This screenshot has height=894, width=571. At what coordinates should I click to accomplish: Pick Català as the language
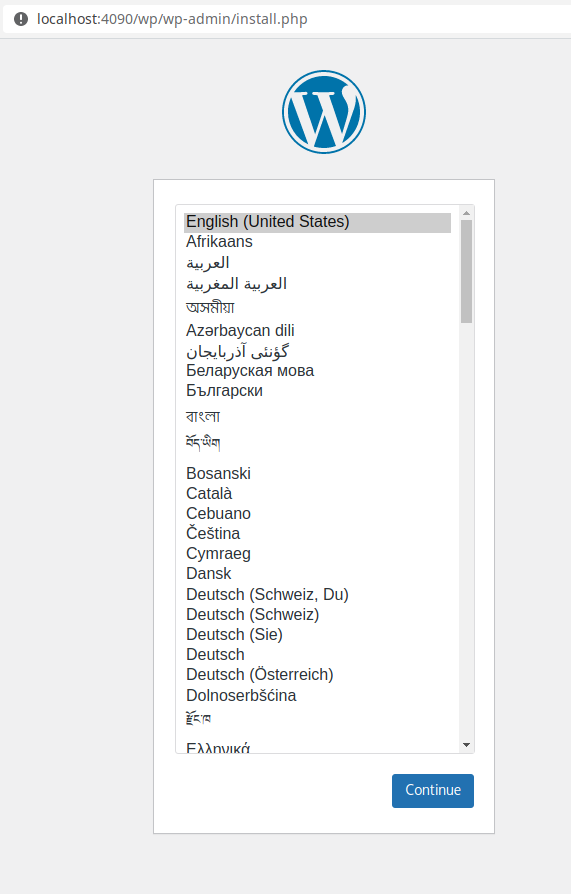pos(318,494)
